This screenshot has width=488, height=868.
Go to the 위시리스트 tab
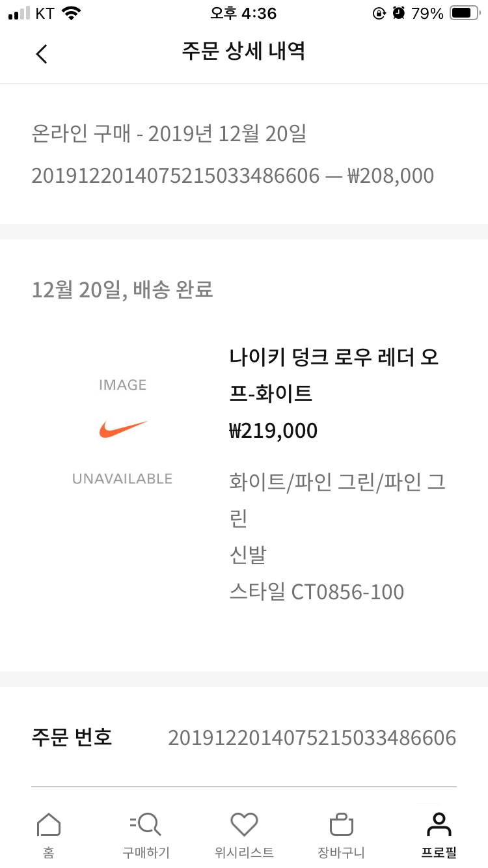click(x=244, y=852)
